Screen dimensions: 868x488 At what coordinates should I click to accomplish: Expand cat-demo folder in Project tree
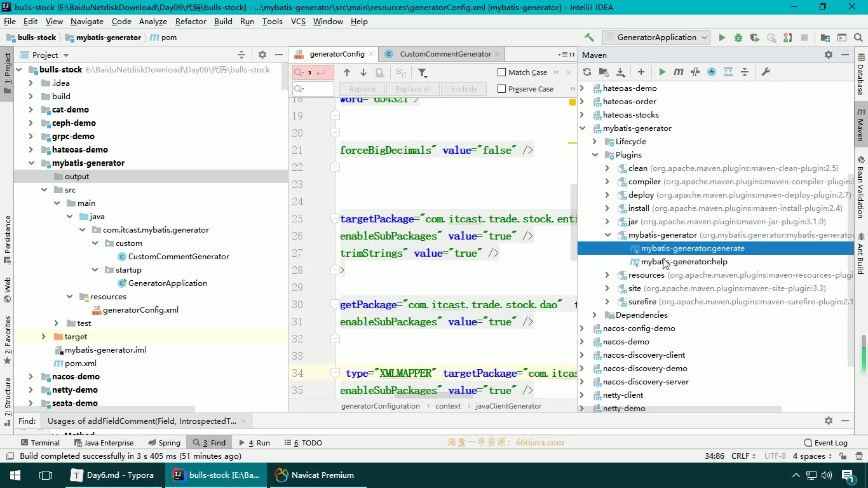tap(31, 110)
